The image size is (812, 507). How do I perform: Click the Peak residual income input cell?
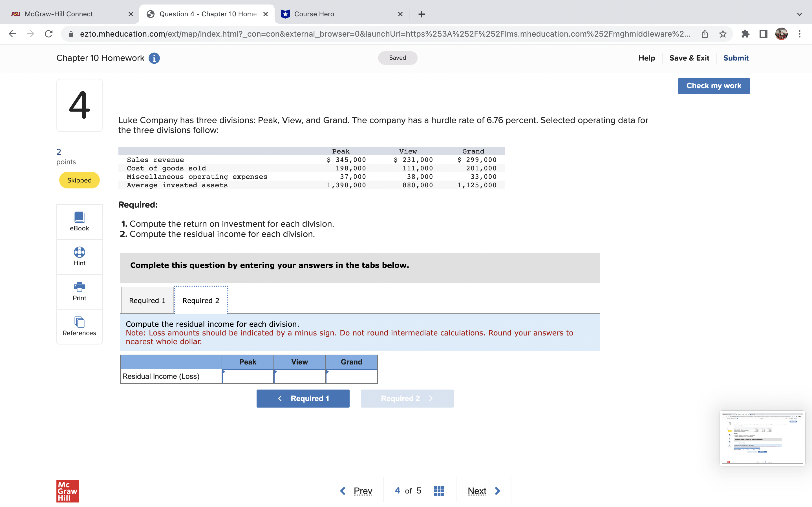(248, 376)
